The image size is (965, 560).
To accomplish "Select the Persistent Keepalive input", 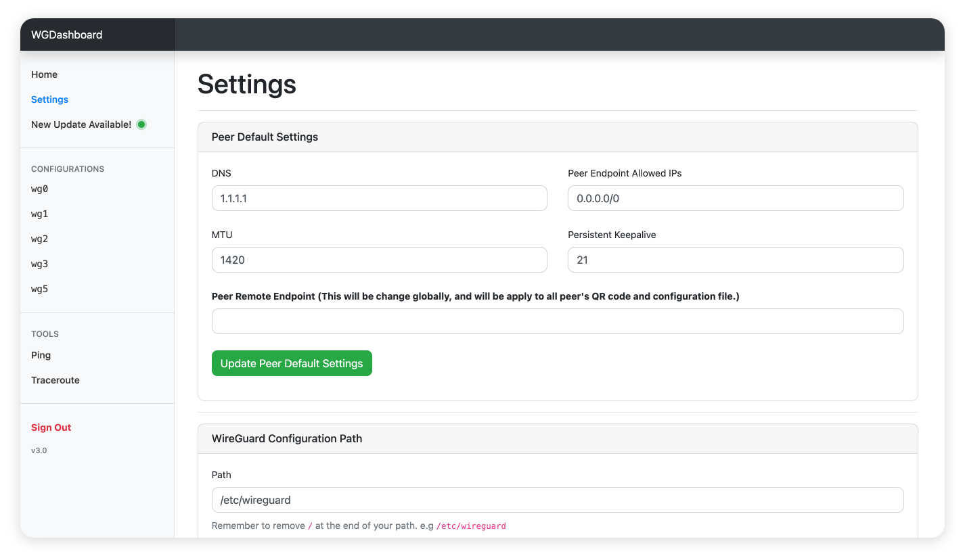I will pos(735,260).
